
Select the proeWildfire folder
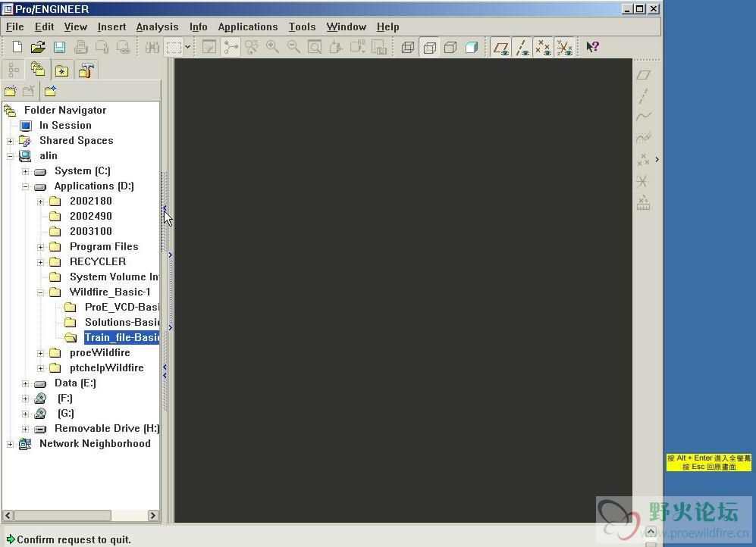pos(100,352)
